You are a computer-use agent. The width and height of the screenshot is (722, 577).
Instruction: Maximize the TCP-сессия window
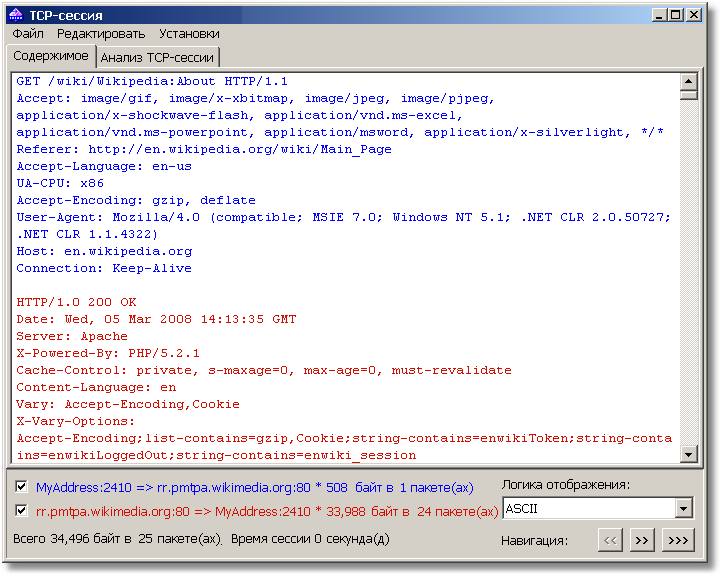coord(675,15)
